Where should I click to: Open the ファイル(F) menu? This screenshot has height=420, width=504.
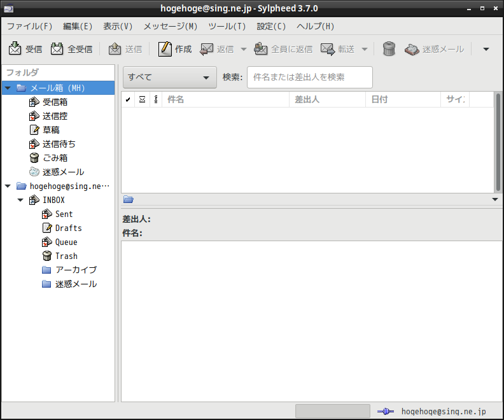(x=29, y=26)
